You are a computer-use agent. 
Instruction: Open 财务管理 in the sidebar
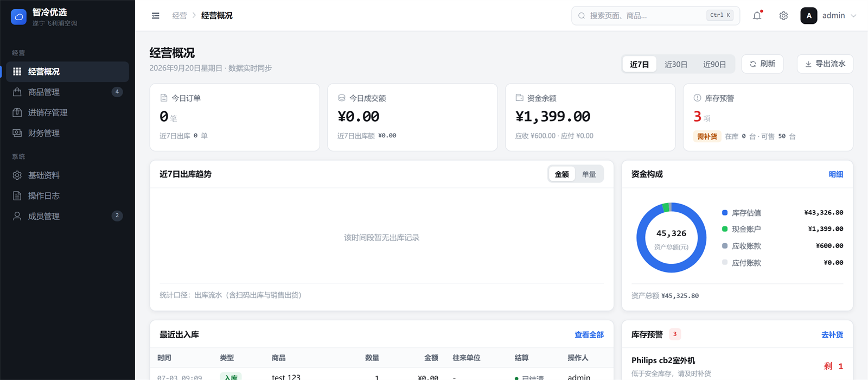(x=68, y=133)
